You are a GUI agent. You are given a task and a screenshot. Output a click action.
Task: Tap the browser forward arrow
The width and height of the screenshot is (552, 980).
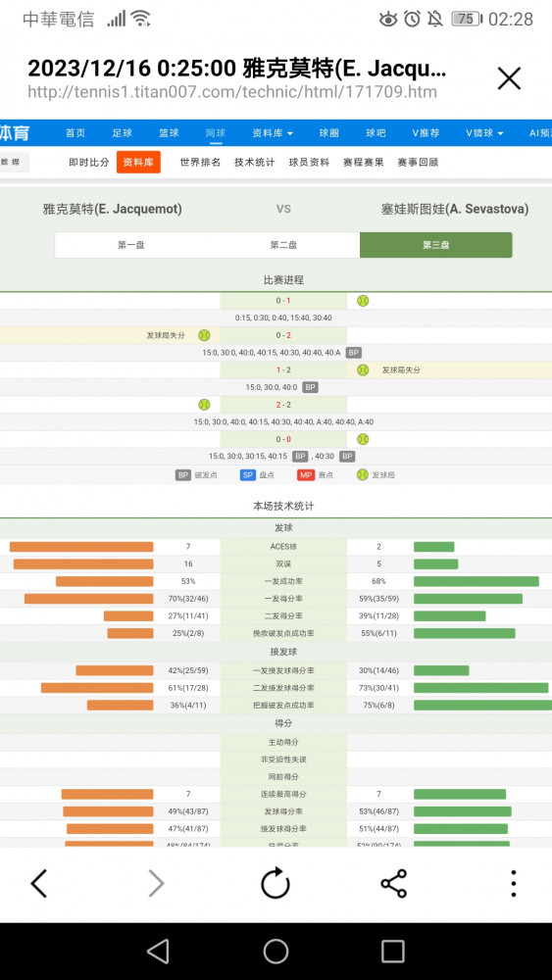[156, 884]
